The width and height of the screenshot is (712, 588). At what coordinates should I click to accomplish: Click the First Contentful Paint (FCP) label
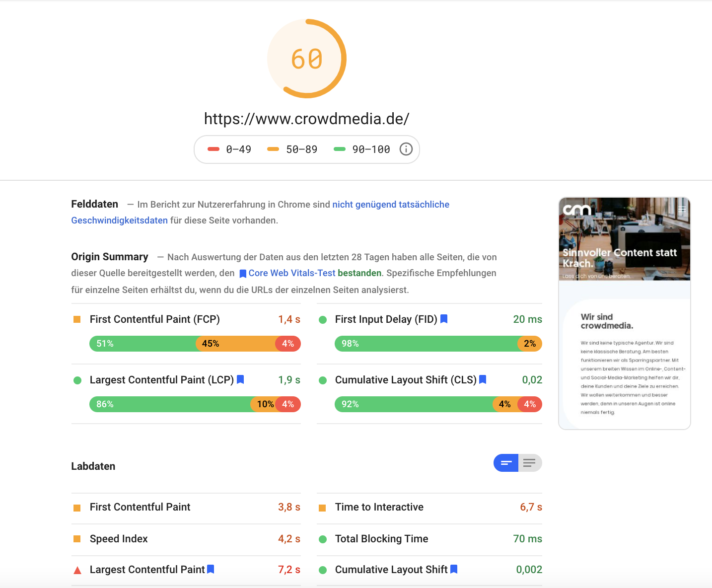click(x=155, y=319)
